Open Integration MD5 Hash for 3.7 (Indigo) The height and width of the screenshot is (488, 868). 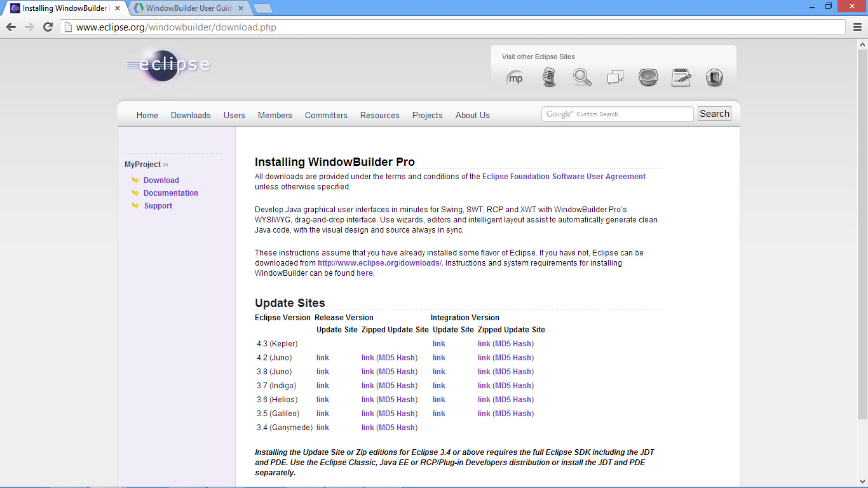513,386
